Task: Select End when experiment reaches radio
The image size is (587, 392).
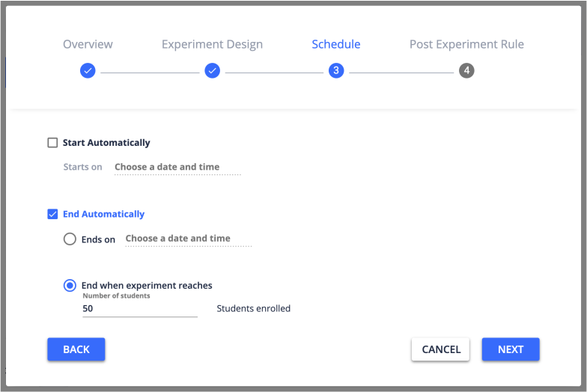Action: (x=70, y=285)
